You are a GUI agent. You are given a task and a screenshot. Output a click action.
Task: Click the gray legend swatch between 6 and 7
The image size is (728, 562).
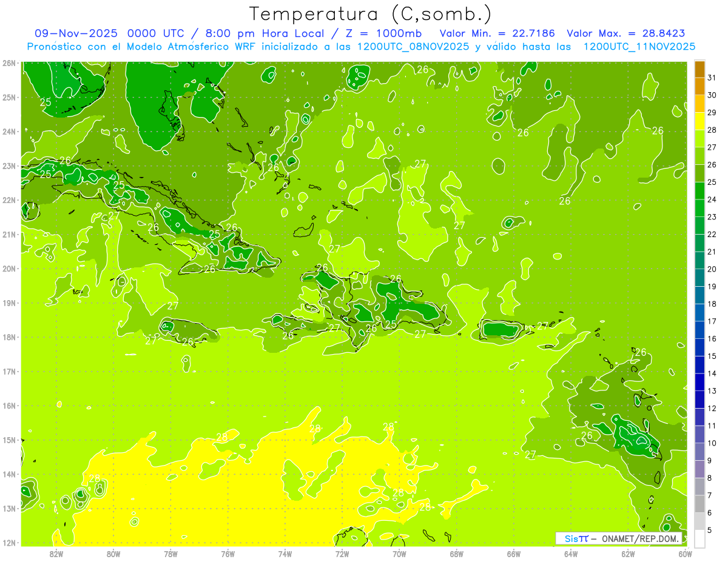click(699, 504)
